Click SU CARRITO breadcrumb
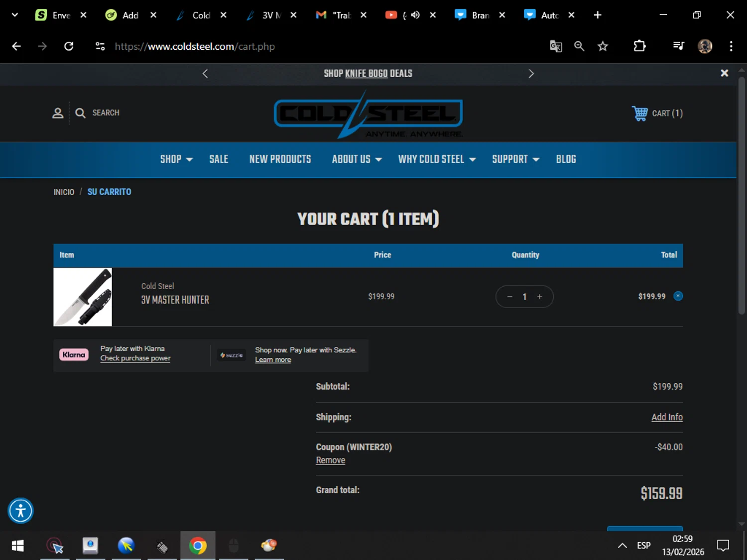 (x=109, y=192)
